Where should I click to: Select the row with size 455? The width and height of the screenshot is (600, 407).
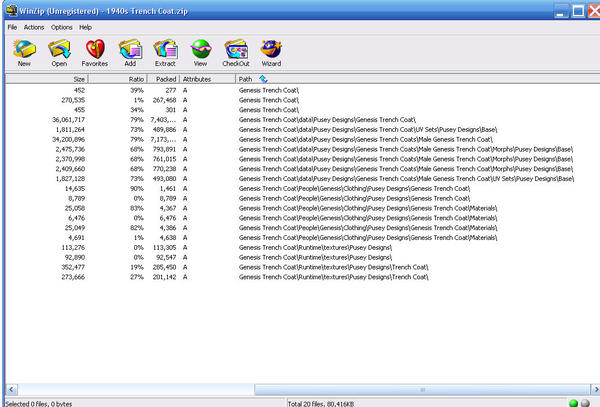[x=302, y=110]
